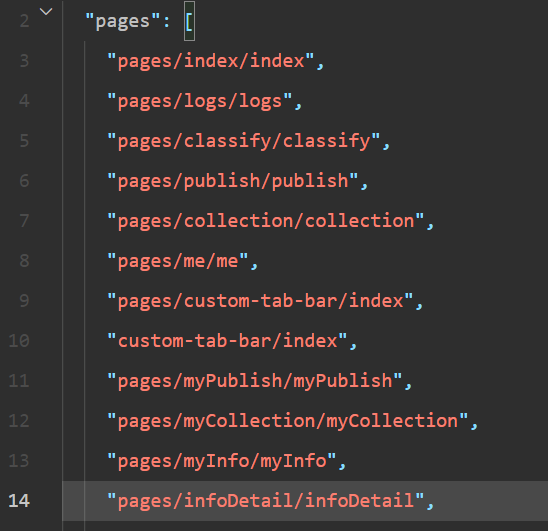The image size is (548, 531).
Task: Click the "pages/collection/collection" string
Action: tap(266, 221)
